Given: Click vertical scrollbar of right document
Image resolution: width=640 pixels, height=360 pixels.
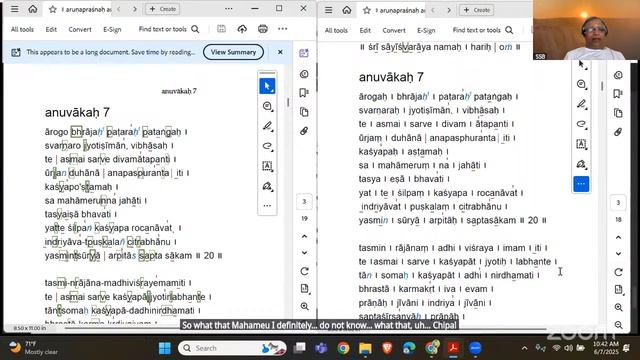Looking at the screenshot, I should click(602, 86).
